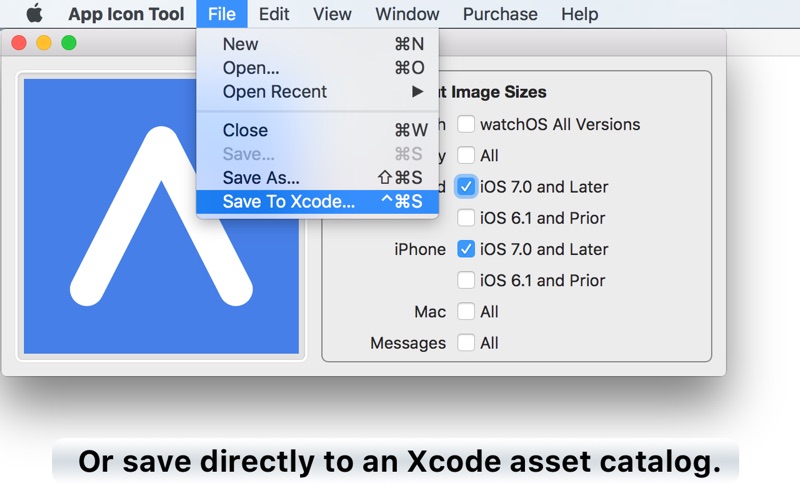Choose Close from the File menu

coord(317,130)
